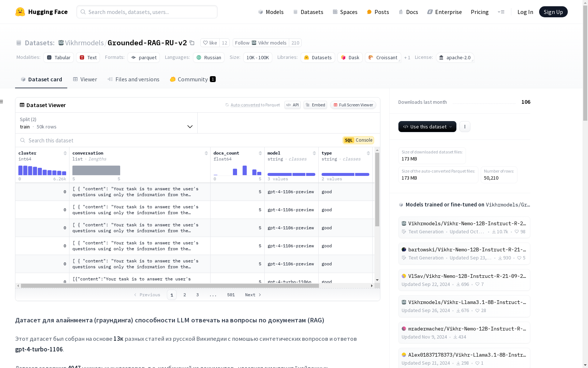
Task: Follow Vikhr models organization
Action: (x=261, y=43)
